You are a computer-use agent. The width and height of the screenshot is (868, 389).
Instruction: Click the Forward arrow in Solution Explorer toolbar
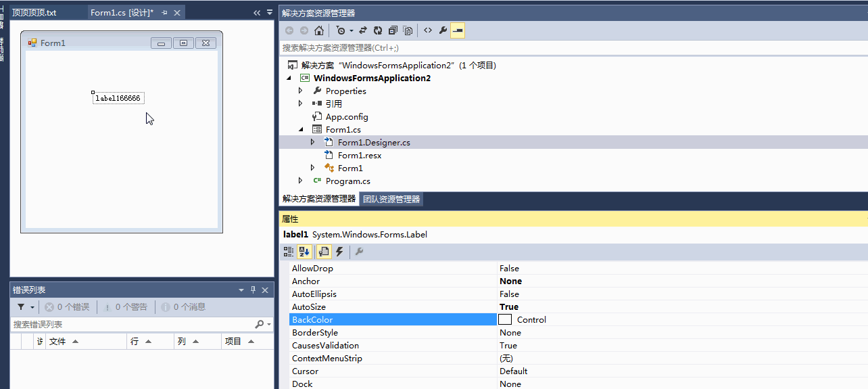coord(304,30)
